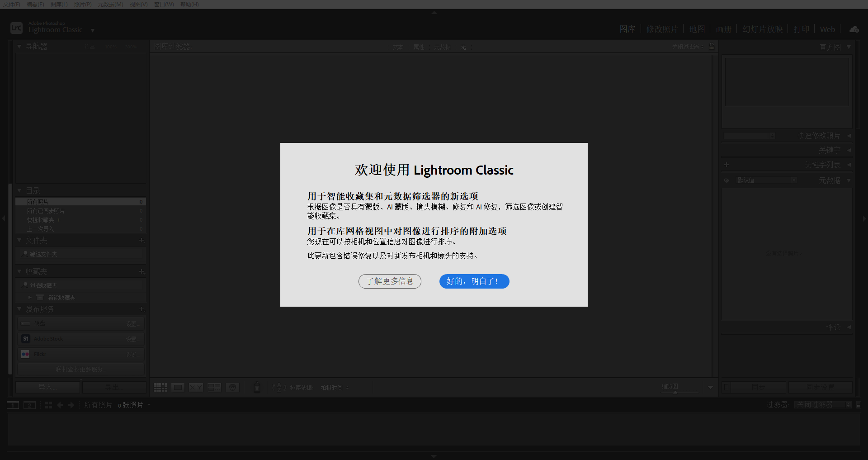The width and height of the screenshot is (868, 460).
Task: Click the Flickr service icon
Action: pyautogui.click(x=26, y=354)
